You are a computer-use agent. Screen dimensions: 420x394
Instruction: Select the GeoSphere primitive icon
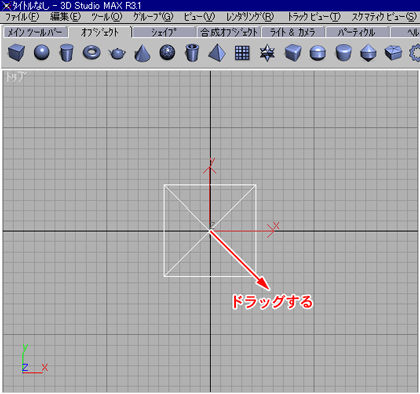(x=167, y=53)
